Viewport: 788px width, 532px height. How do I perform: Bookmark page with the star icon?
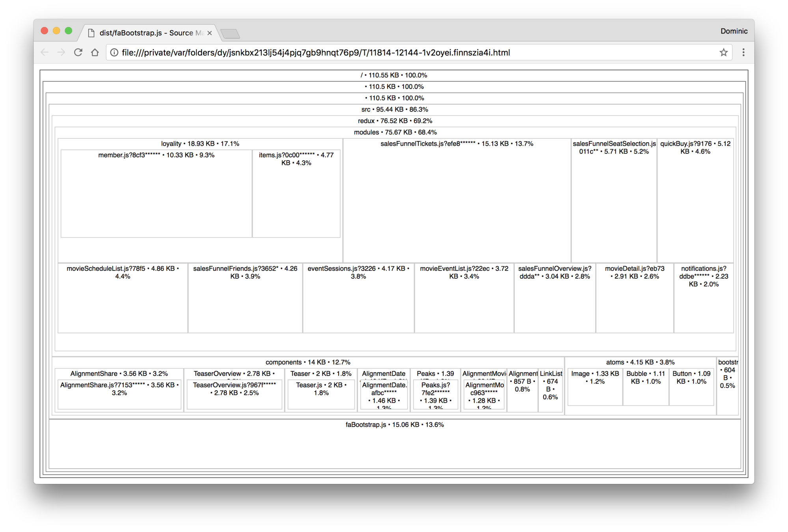click(x=723, y=52)
